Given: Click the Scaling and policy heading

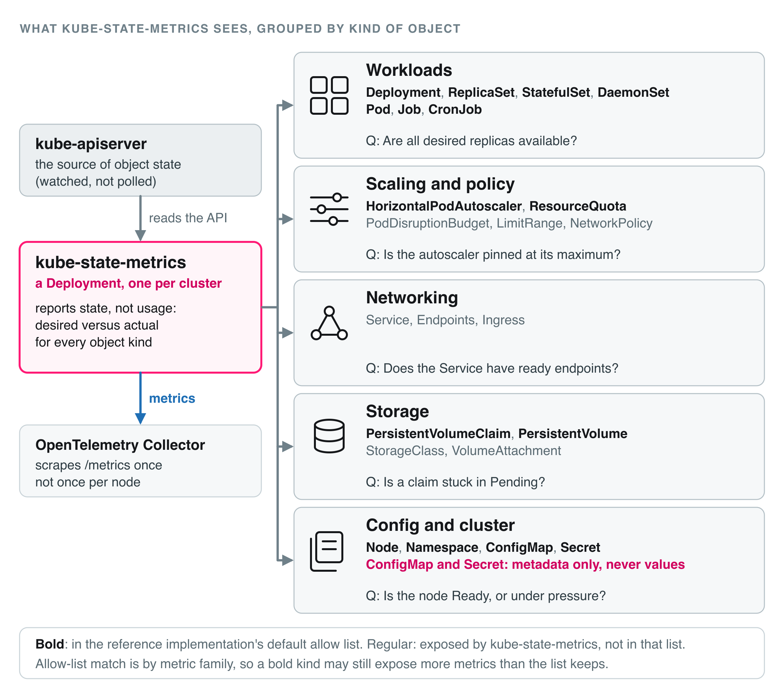Looking at the screenshot, I should [x=440, y=184].
